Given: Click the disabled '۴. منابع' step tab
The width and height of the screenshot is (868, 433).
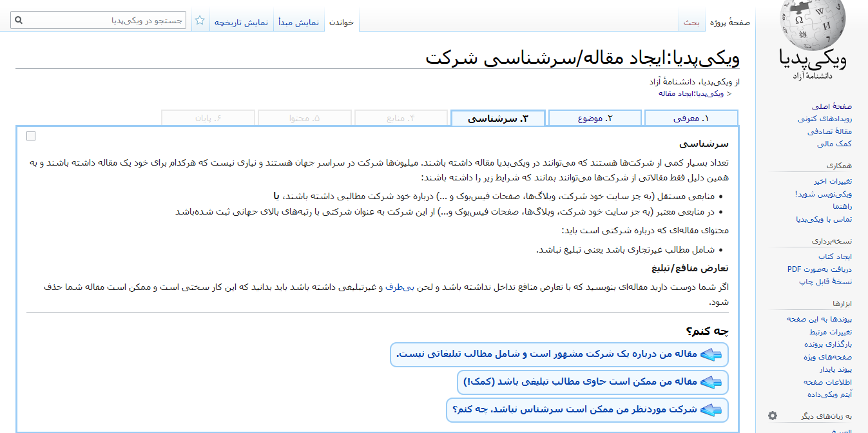Looking at the screenshot, I should 401,119.
